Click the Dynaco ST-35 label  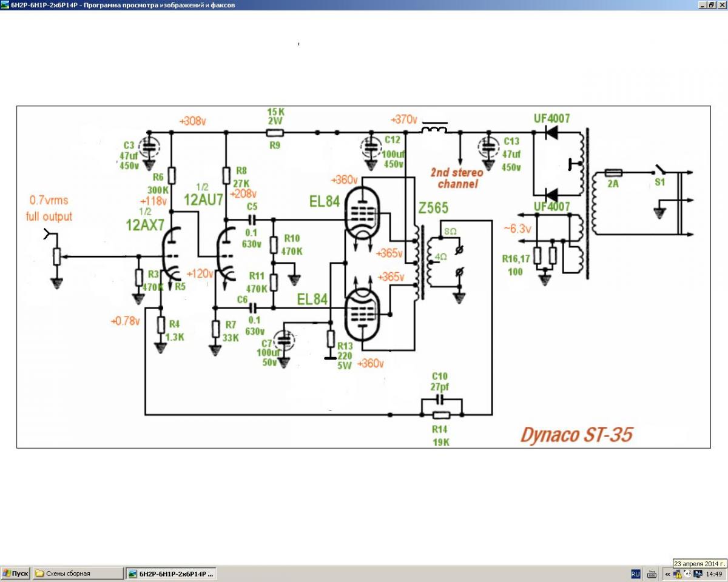[577, 435]
